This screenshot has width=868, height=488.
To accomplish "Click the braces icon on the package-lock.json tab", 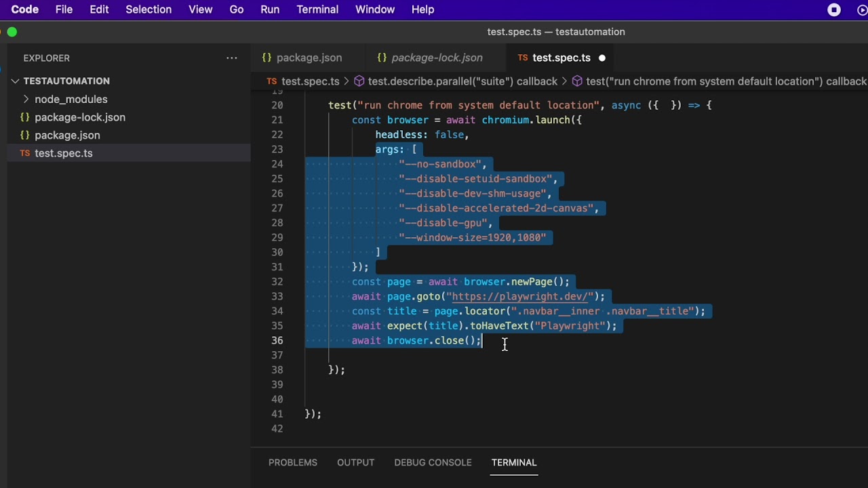I will click(382, 58).
